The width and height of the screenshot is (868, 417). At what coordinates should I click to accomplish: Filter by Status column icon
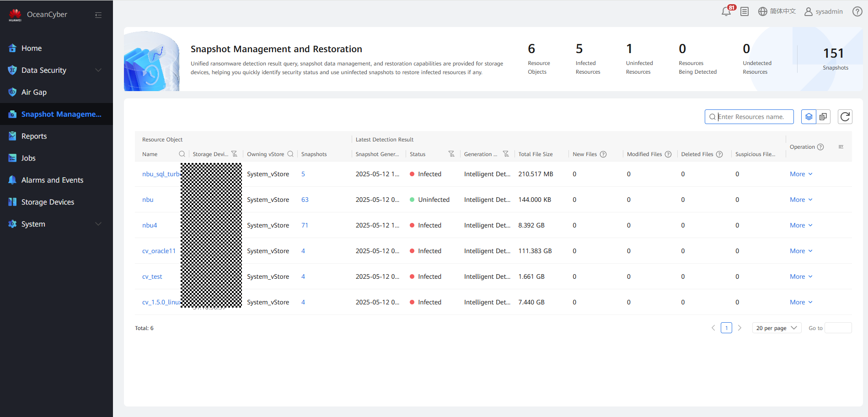coord(451,154)
